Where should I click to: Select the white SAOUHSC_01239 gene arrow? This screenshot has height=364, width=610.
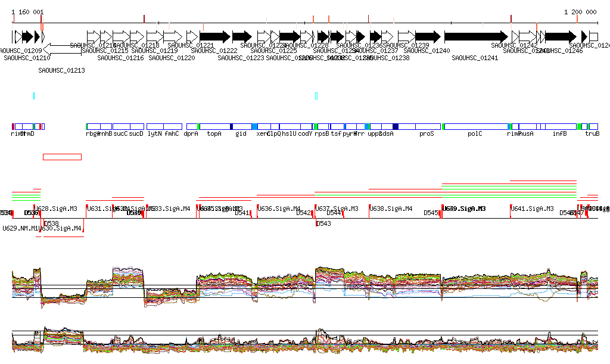[406, 36]
